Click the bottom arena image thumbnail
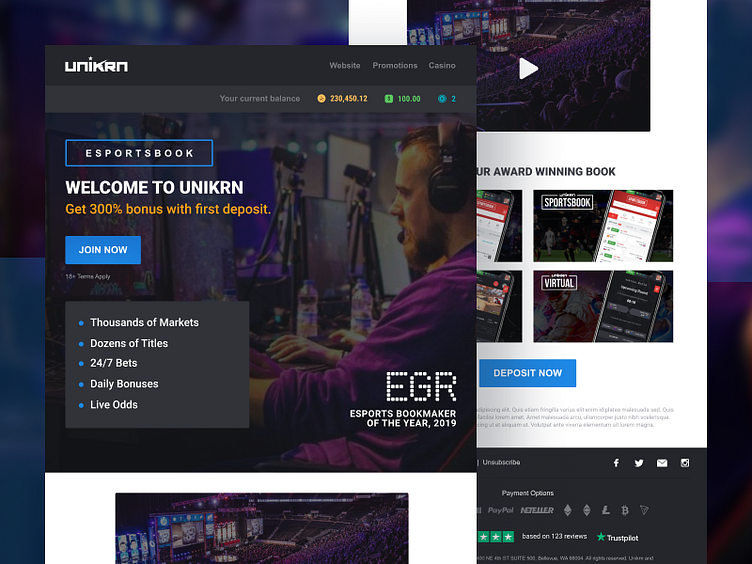Viewport: 752px width, 564px height. click(262, 528)
